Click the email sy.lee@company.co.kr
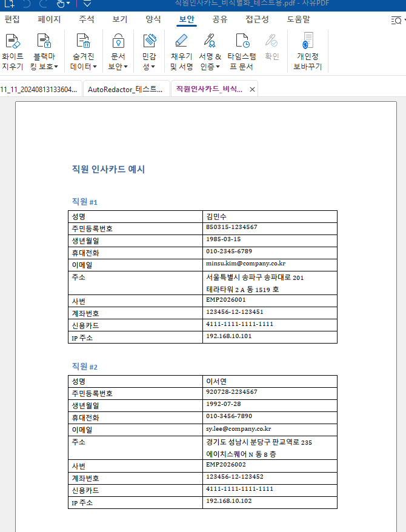 [x=238, y=428]
